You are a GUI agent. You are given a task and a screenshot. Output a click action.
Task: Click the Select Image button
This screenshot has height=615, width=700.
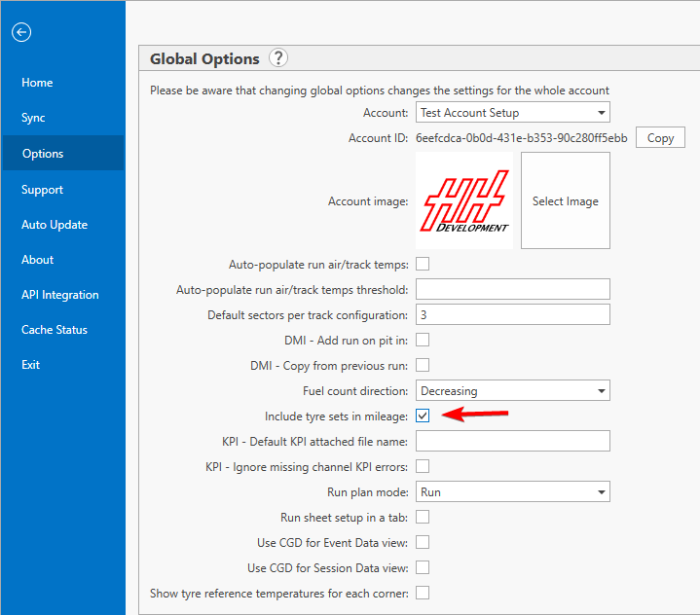point(566,200)
